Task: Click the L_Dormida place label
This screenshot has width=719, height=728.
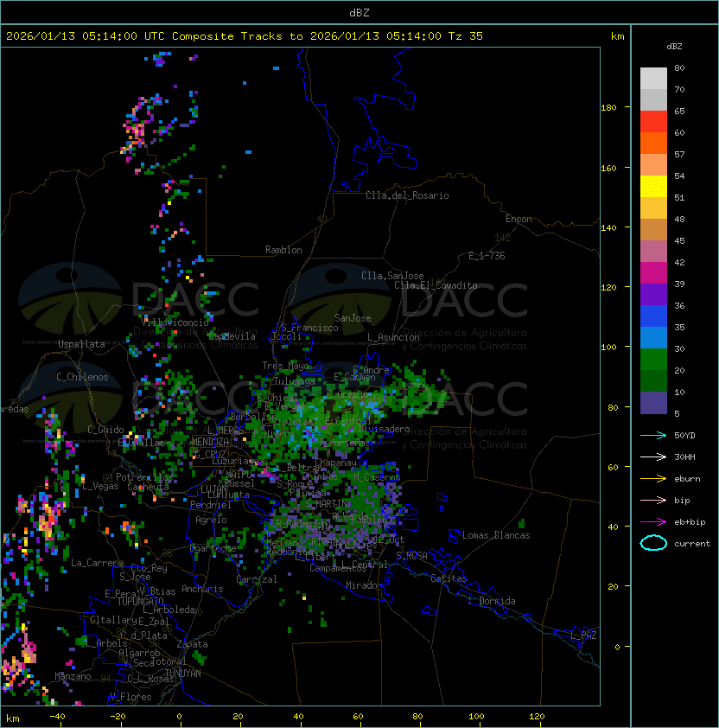Action: (492, 601)
